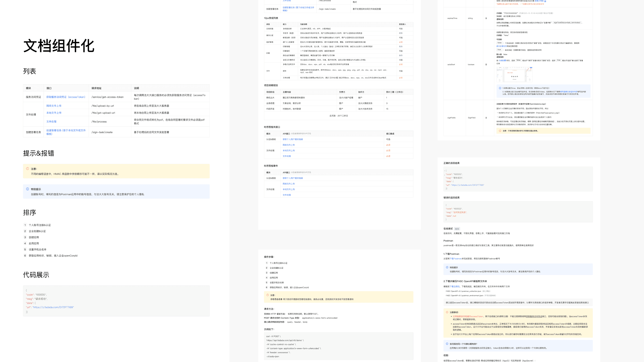Screen dimensions: 644x362
Task: Click warning icon next to 注意事项
Action: [447, 312]
